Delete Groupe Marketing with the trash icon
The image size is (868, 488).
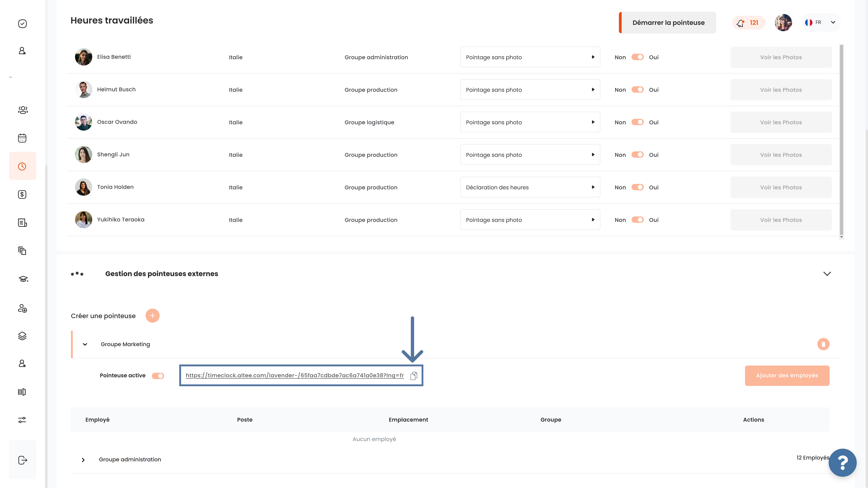(823, 344)
